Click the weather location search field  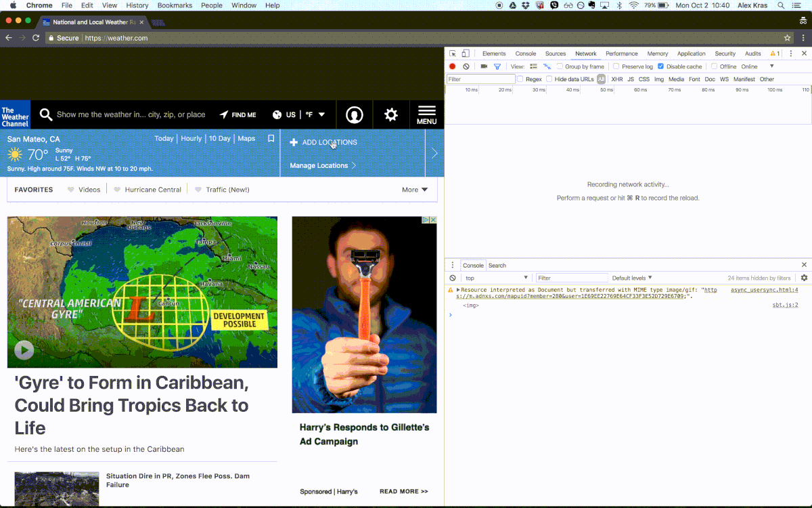tap(131, 114)
